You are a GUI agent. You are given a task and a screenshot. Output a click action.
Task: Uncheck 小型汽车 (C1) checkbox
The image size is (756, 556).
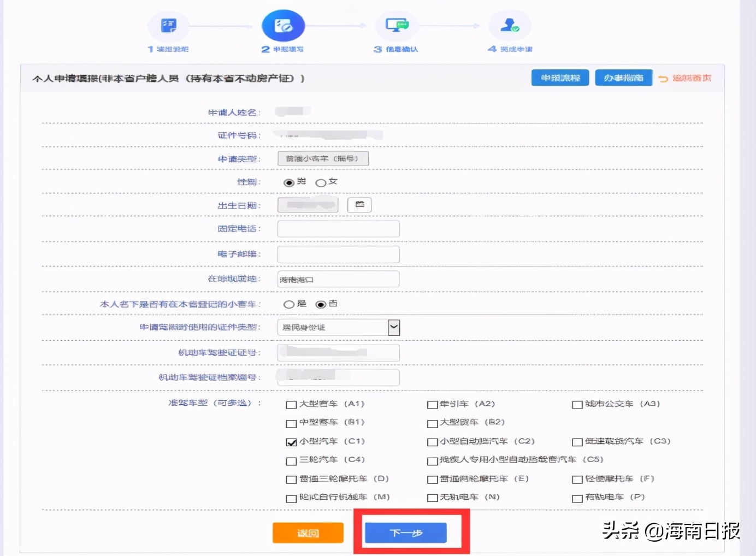point(291,442)
